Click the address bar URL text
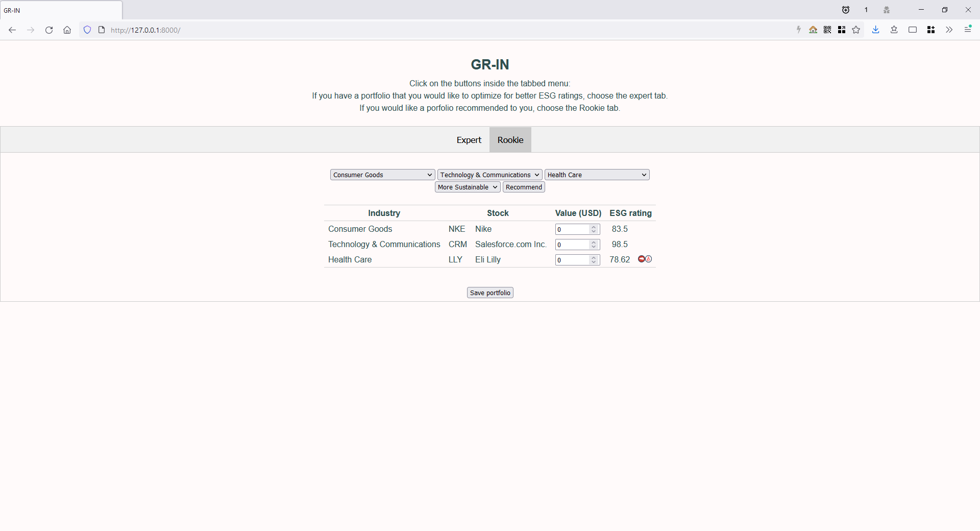The height and width of the screenshot is (531, 980). coord(145,30)
